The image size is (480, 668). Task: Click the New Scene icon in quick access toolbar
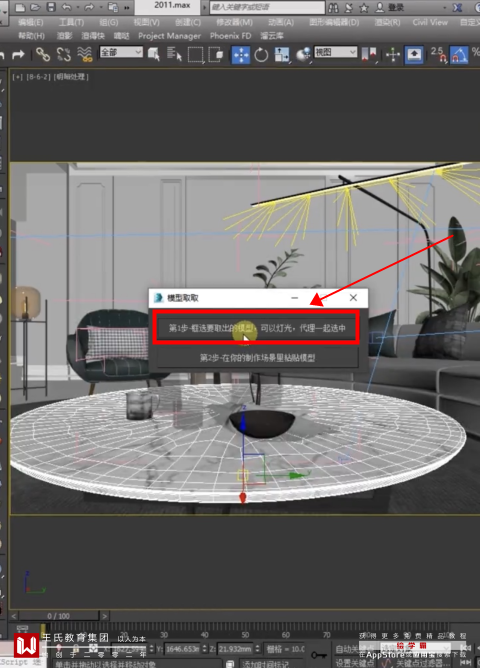(x=20, y=7)
